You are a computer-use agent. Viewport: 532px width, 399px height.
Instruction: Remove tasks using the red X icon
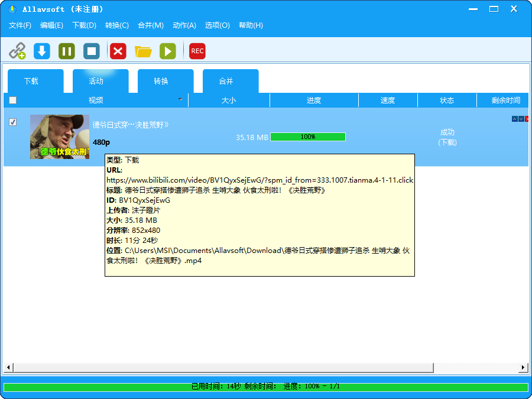[x=117, y=51]
